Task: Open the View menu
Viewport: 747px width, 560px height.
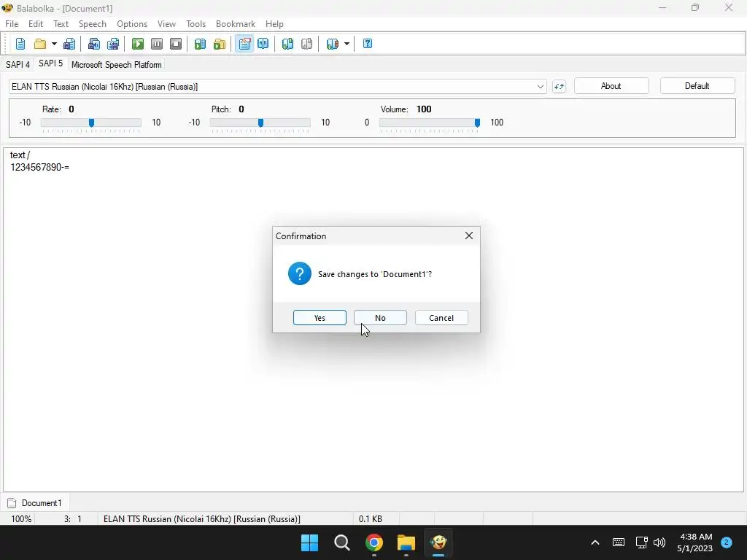Action: coord(167,24)
